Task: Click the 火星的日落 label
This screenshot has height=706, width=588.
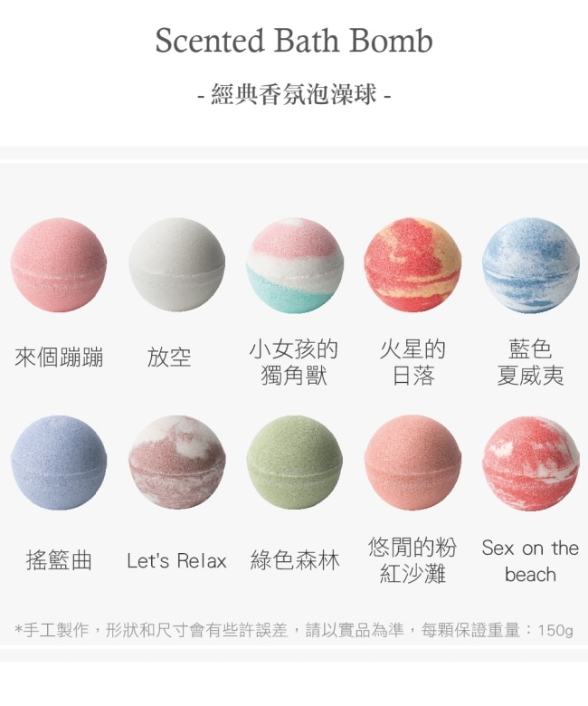Action: [x=413, y=362]
